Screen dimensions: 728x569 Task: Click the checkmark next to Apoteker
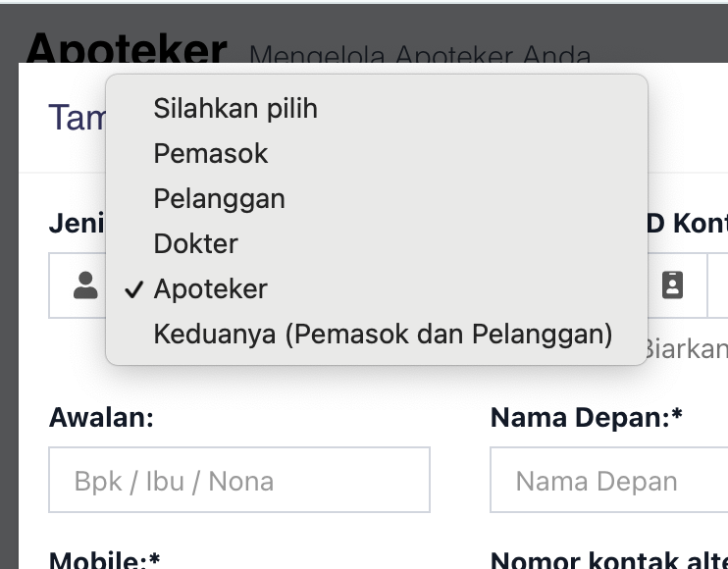135,289
